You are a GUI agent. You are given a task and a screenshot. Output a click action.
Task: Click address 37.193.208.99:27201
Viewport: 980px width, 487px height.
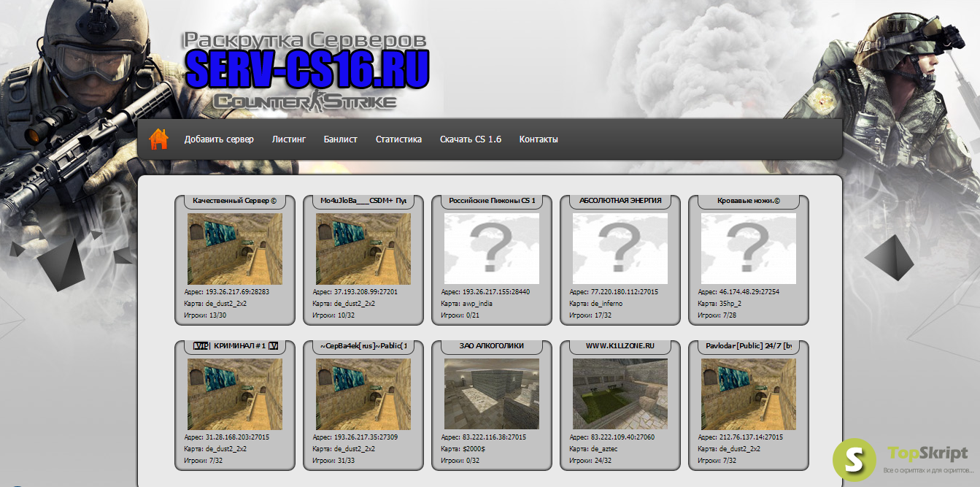[366, 291]
